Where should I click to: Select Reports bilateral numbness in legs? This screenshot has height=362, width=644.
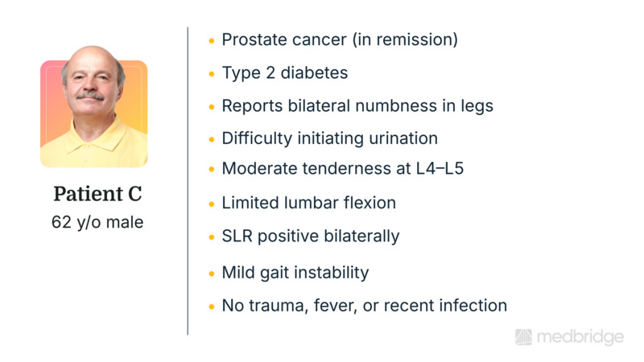[x=357, y=106]
